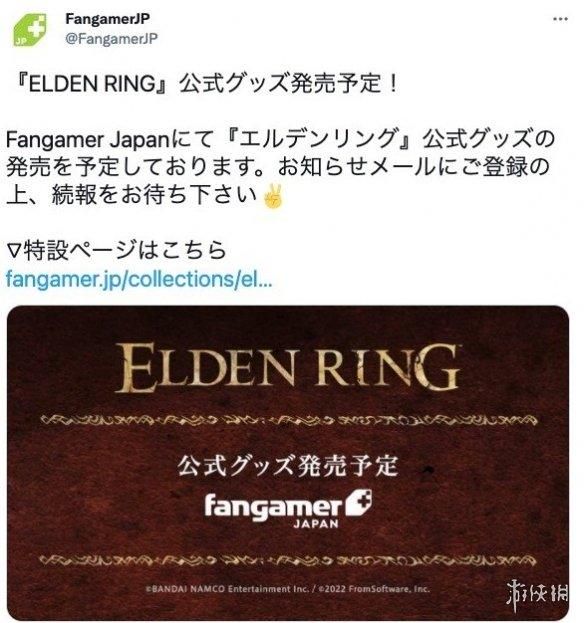Click the fangamer Japan logo in banner
Image resolution: width=584 pixels, height=623 pixels.
[288, 509]
